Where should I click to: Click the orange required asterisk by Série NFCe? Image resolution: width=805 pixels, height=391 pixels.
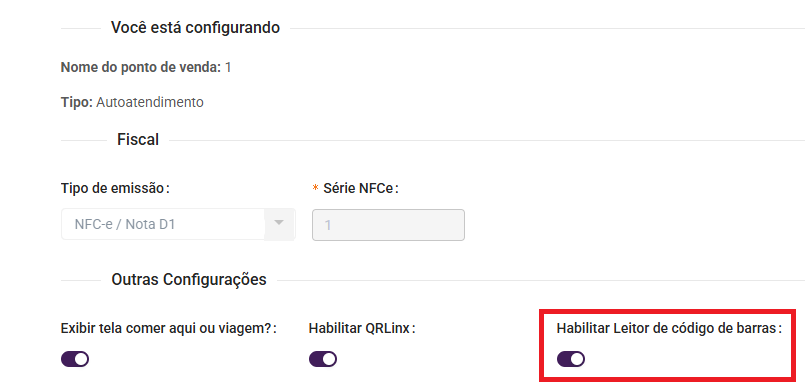316,188
